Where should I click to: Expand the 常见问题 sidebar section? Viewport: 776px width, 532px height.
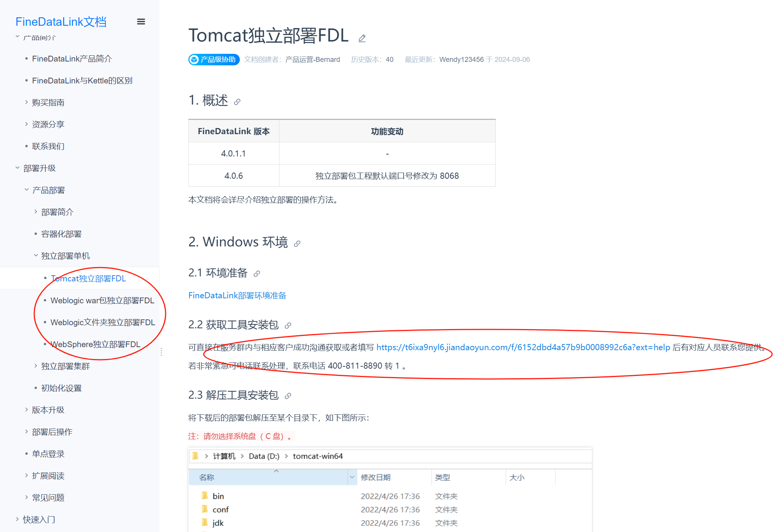pyautogui.click(x=48, y=498)
